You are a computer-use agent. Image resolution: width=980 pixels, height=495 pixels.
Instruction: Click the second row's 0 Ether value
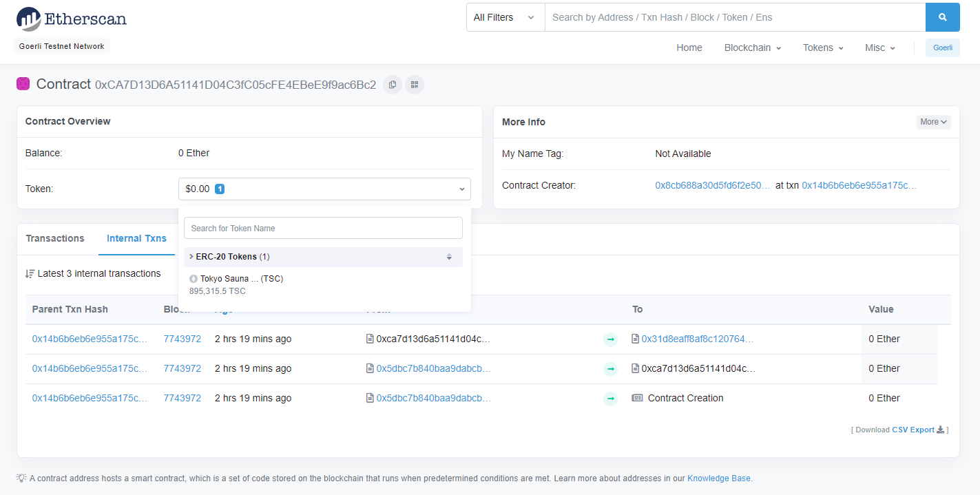(884, 368)
